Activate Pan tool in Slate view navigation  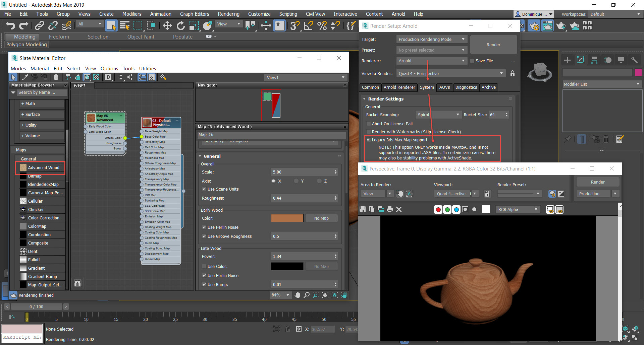pyautogui.click(x=298, y=295)
